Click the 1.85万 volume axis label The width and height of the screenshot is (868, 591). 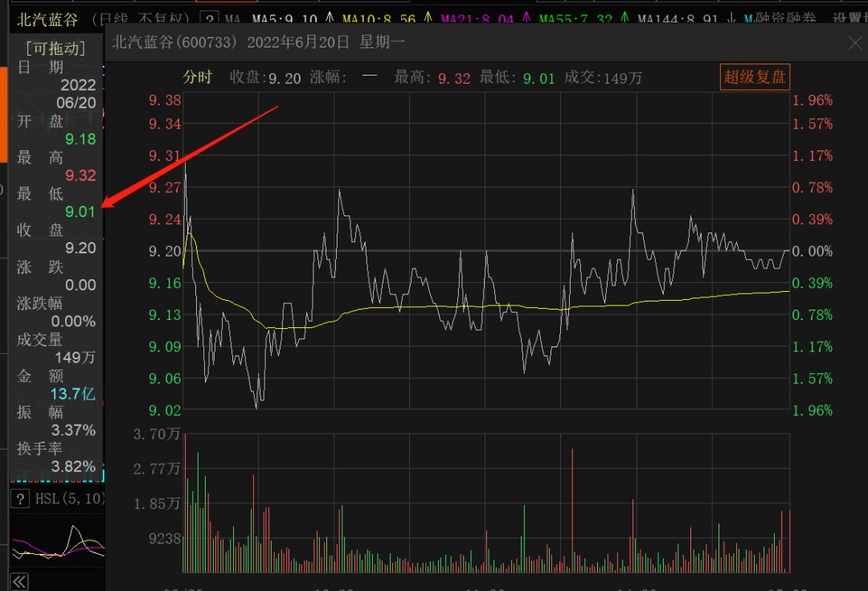(x=158, y=504)
